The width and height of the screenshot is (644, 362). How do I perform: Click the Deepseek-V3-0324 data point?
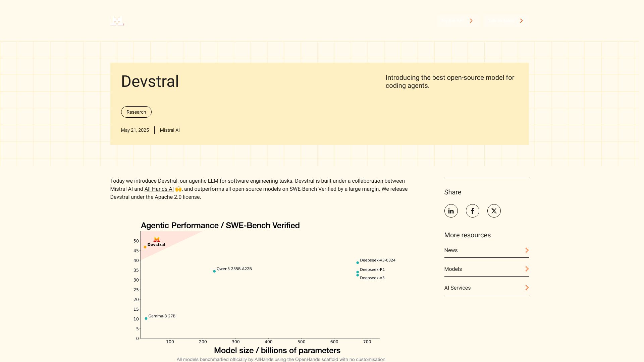pos(358,263)
